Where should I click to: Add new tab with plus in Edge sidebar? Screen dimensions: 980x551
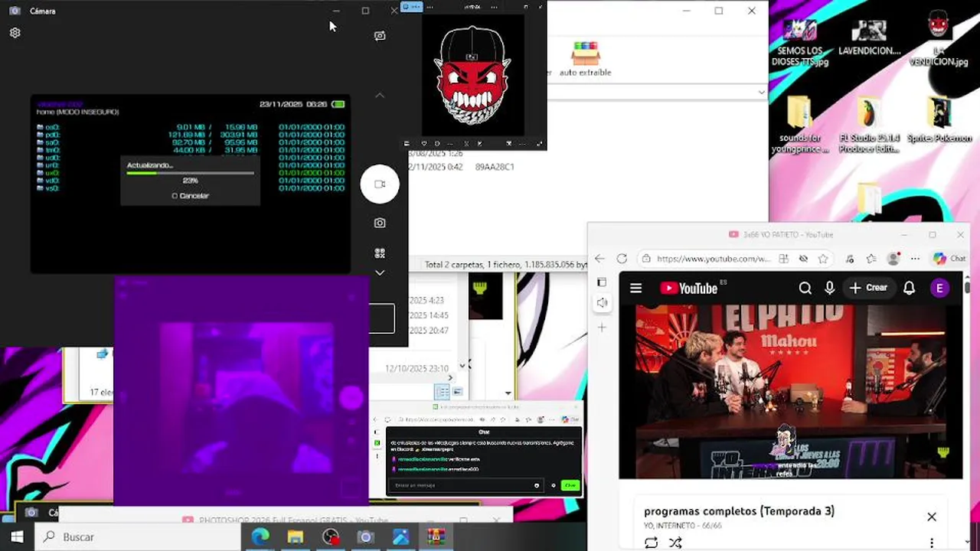(x=602, y=328)
